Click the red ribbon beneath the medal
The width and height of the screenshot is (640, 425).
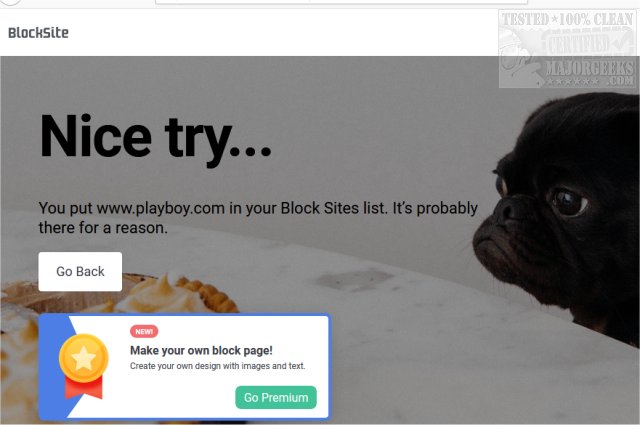pyautogui.click(x=84, y=388)
